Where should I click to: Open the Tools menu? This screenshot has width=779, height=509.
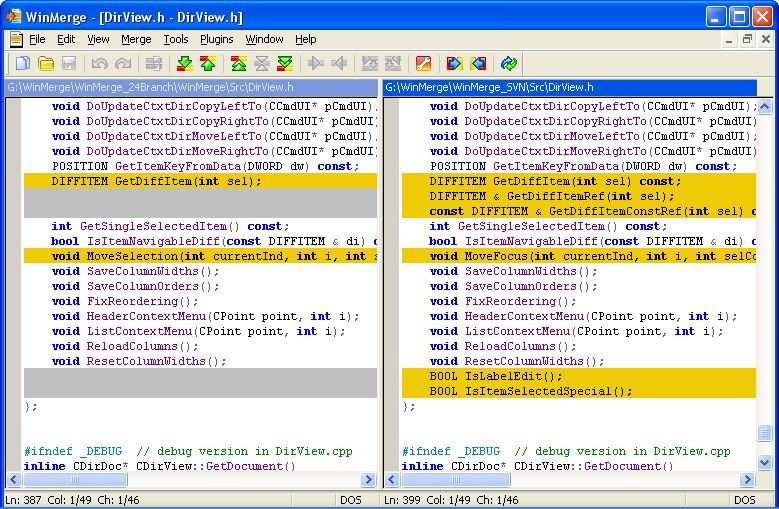176,39
